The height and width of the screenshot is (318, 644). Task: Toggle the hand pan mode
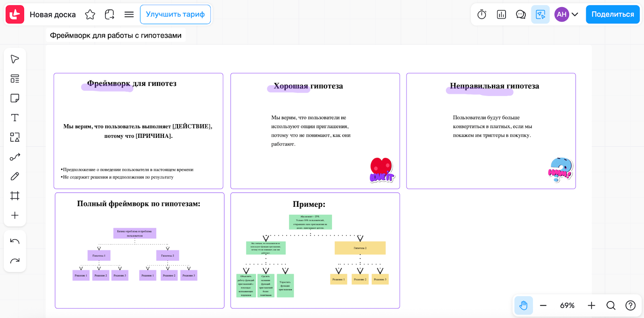click(x=523, y=306)
